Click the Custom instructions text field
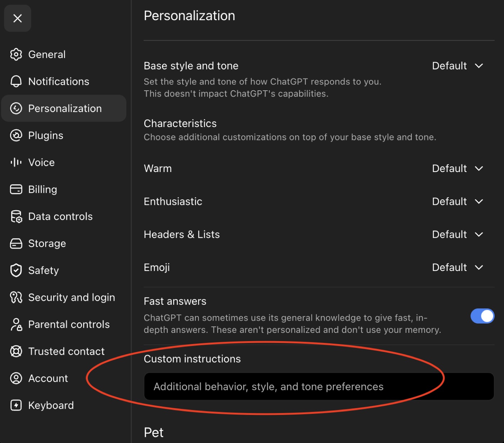This screenshot has height=443, width=504. tap(319, 387)
